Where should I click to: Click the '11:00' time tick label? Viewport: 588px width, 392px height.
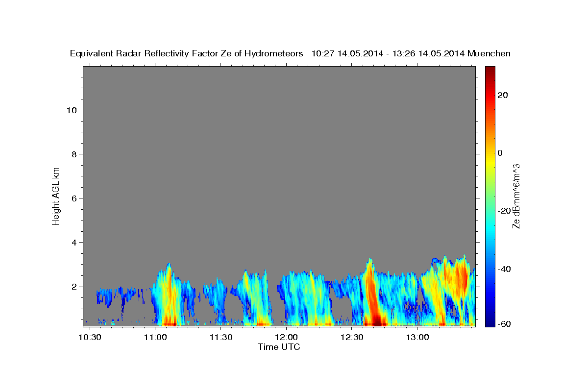pos(155,337)
